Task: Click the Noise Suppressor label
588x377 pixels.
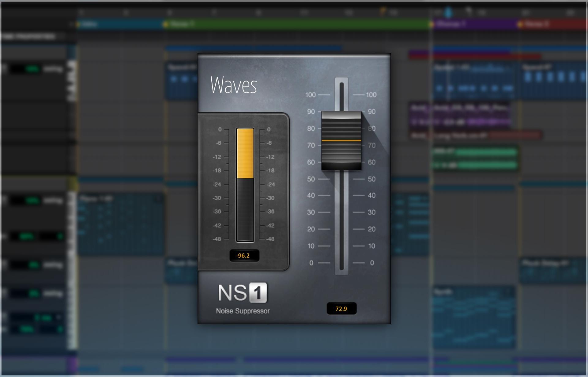Action: coord(243,311)
